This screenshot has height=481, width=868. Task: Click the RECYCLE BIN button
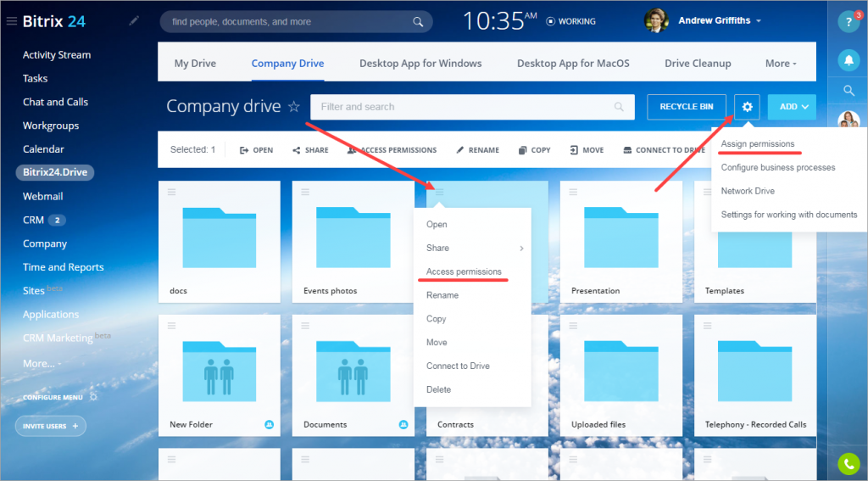pyautogui.click(x=687, y=106)
